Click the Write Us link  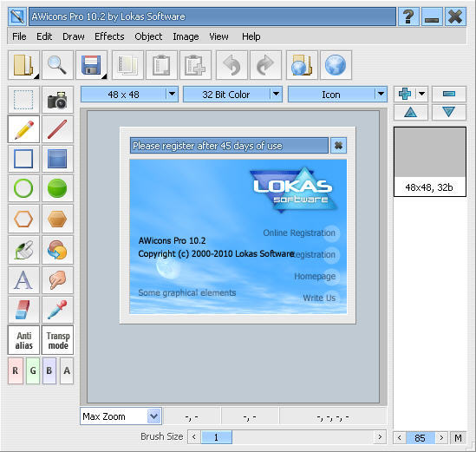click(x=319, y=298)
